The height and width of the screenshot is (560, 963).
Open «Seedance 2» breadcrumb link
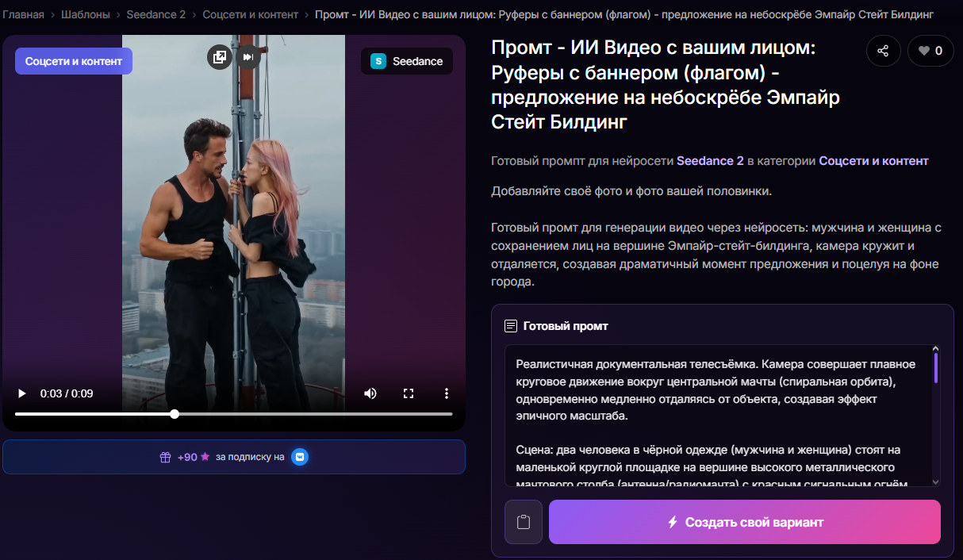(156, 14)
